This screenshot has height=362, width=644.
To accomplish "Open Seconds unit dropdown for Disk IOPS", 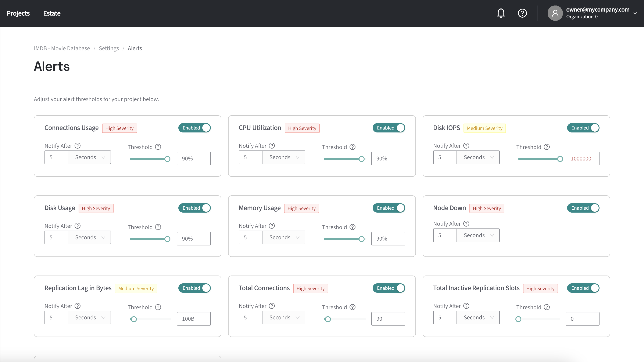I will [478, 157].
